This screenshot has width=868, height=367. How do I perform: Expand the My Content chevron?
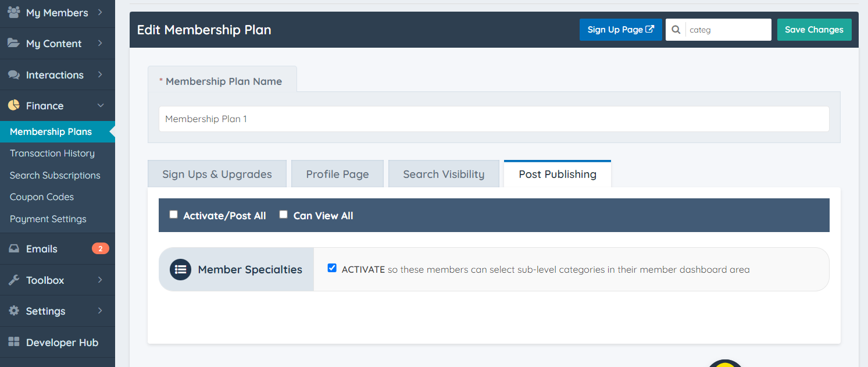[x=100, y=44]
